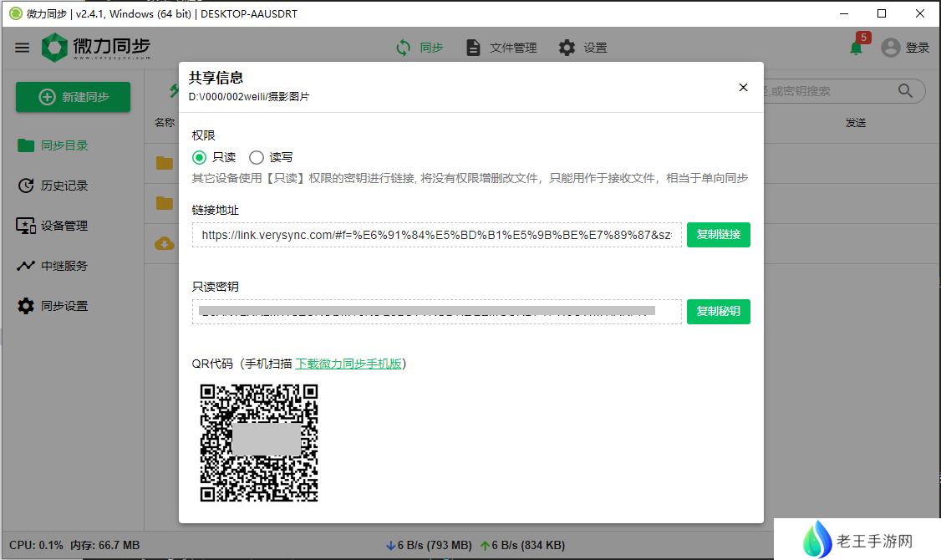Close the 共享信息 dialog
The image size is (941, 560).
pos(743,88)
